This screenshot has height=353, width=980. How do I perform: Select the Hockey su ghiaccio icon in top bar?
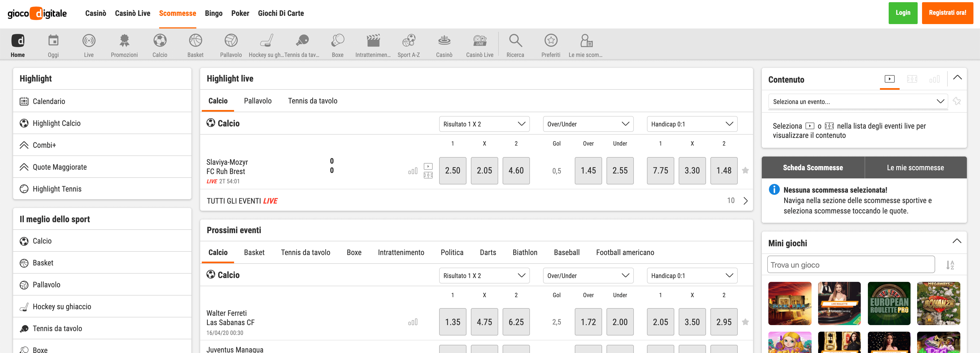point(266,40)
